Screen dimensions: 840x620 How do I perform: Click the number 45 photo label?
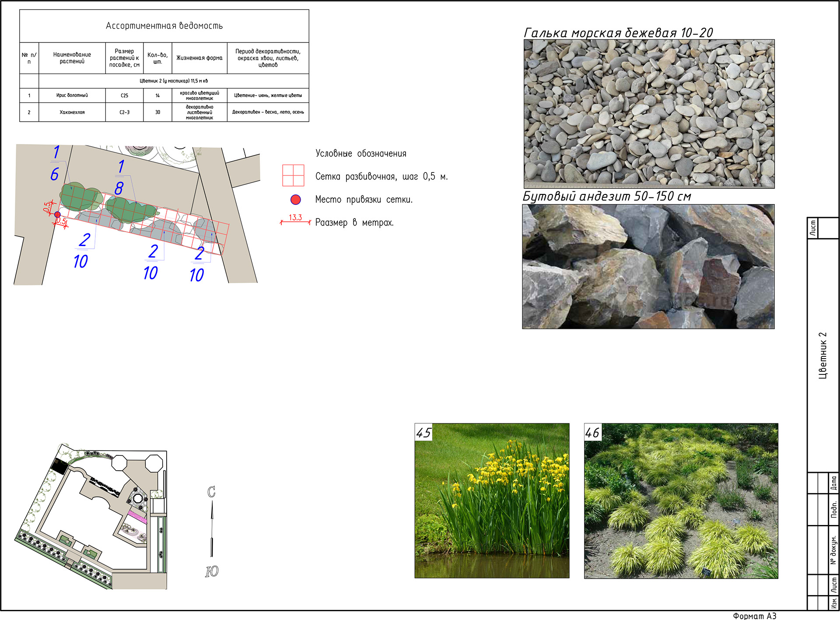tap(423, 433)
